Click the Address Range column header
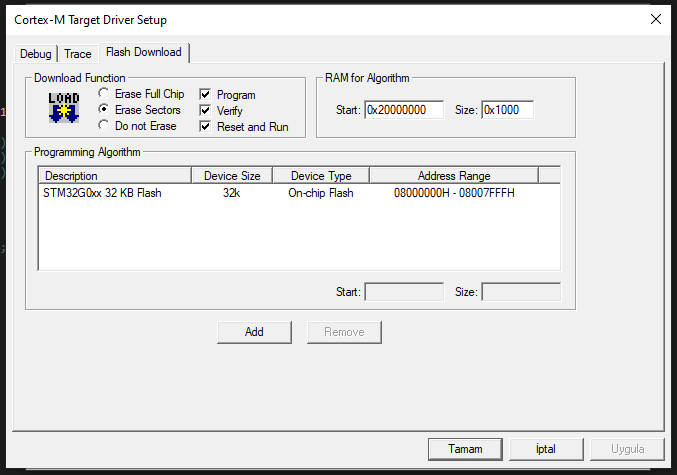The image size is (677, 475). click(454, 176)
